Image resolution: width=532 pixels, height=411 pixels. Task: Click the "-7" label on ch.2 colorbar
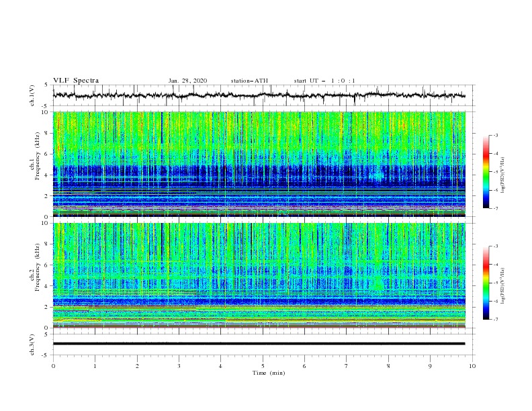pyautogui.click(x=495, y=320)
